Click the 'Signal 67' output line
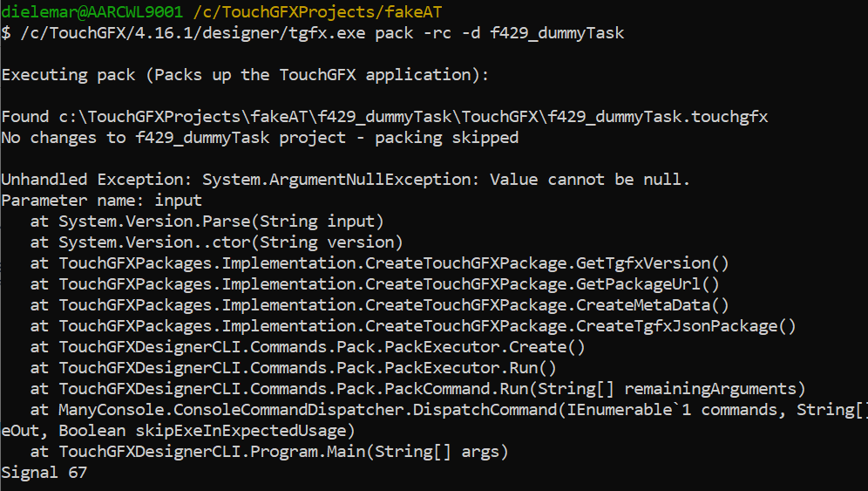The height and width of the screenshot is (491, 868). tap(44, 473)
